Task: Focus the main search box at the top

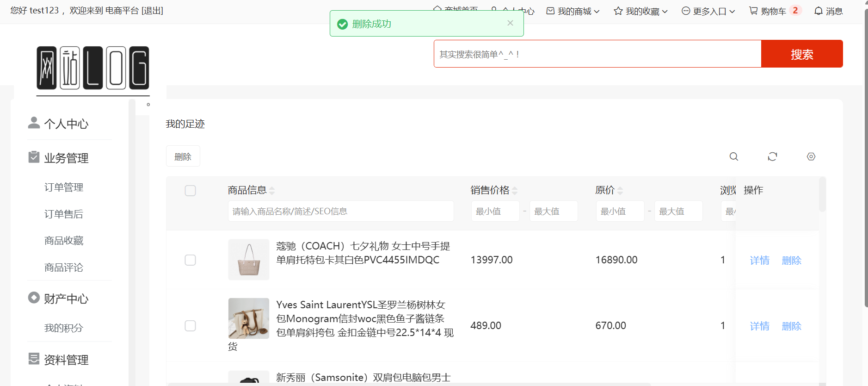Action: [x=597, y=54]
